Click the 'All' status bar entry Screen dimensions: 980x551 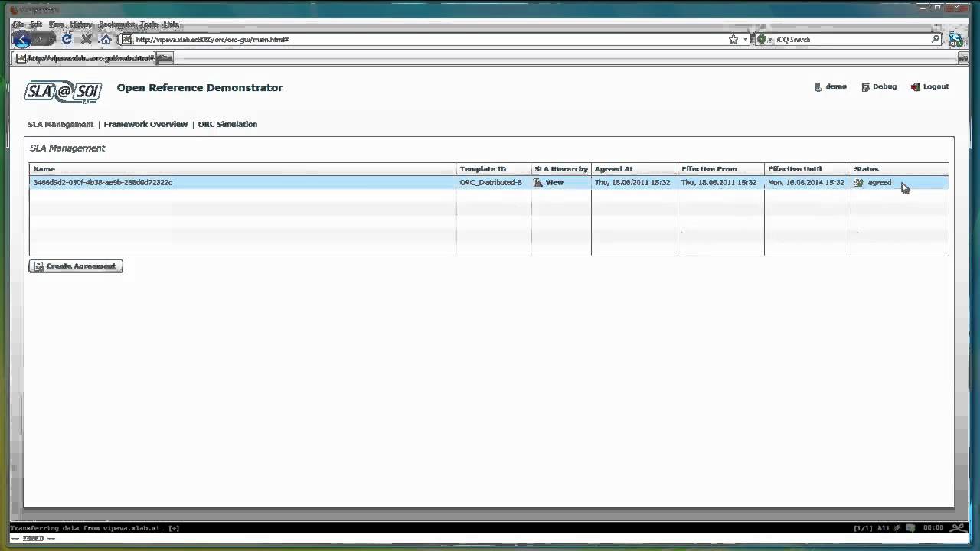884,528
